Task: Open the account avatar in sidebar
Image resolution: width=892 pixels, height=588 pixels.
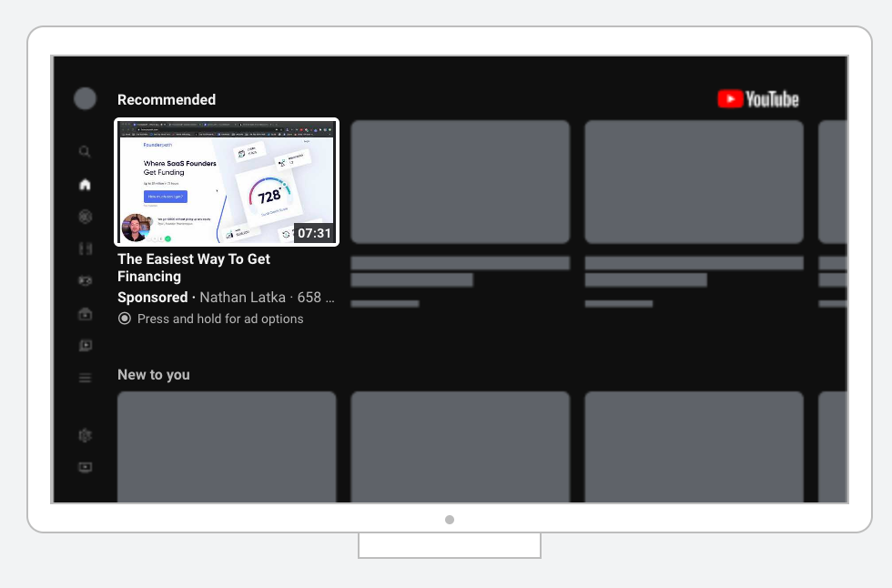Action: tap(85, 98)
